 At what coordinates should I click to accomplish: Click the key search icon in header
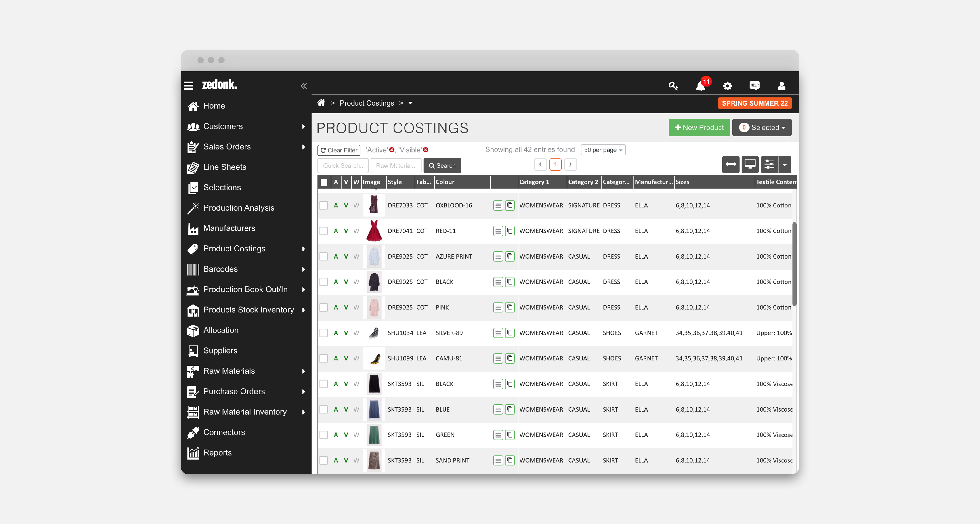coord(673,86)
